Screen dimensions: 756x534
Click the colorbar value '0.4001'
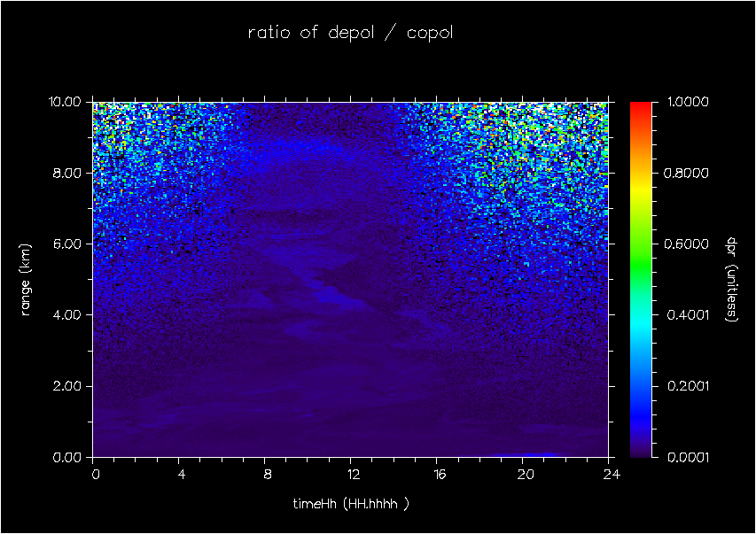pos(687,315)
